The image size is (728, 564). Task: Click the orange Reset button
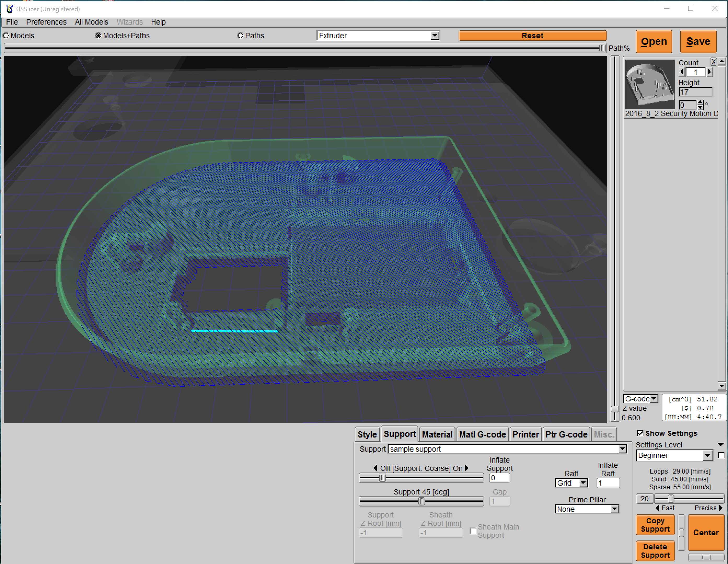(532, 35)
